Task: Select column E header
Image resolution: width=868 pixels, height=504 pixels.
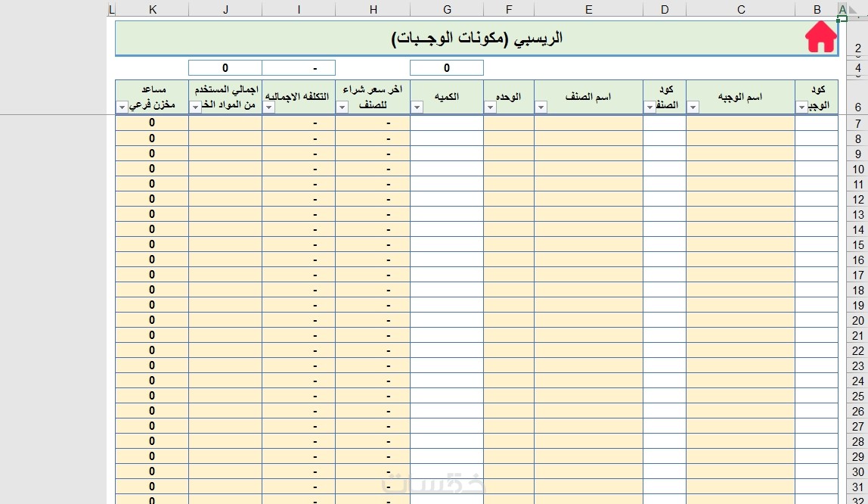Action: [588, 9]
